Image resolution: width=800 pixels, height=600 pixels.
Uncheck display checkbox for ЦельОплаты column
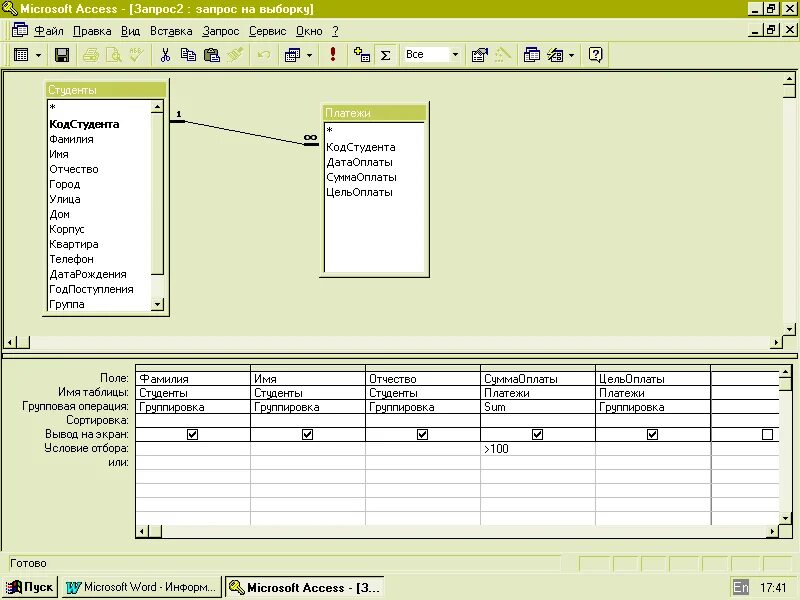point(653,434)
